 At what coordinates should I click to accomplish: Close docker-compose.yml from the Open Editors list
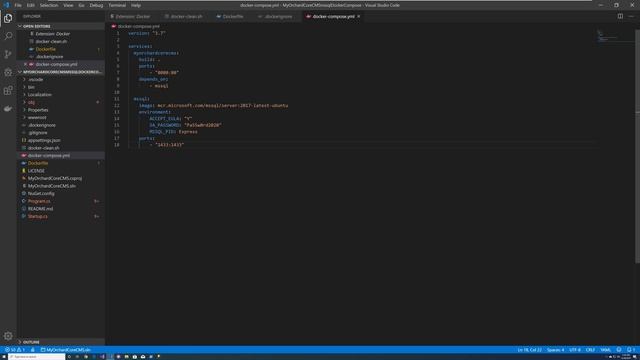tap(25, 64)
